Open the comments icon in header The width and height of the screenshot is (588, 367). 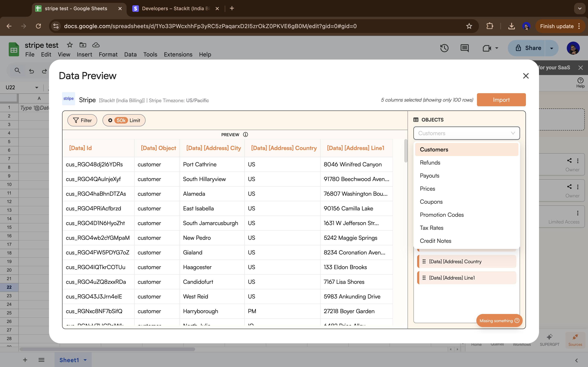(x=464, y=48)
